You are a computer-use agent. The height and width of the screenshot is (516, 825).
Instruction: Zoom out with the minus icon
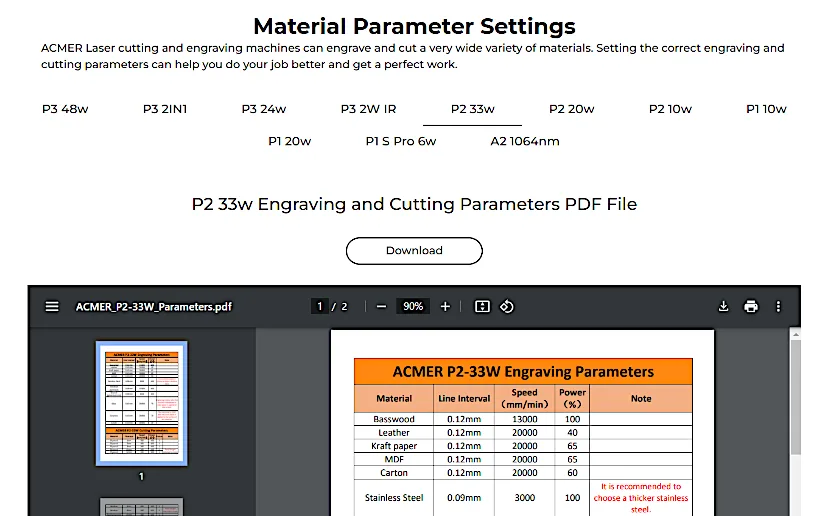point(381,306)
